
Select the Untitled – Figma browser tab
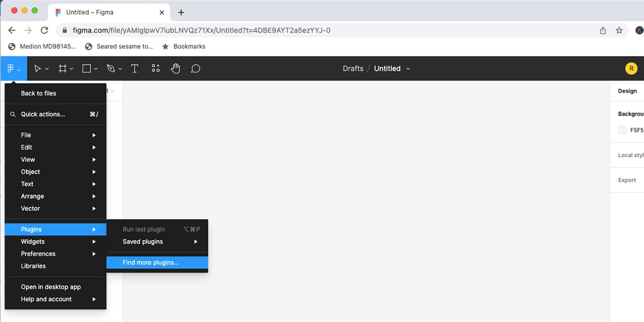point(109,12)
